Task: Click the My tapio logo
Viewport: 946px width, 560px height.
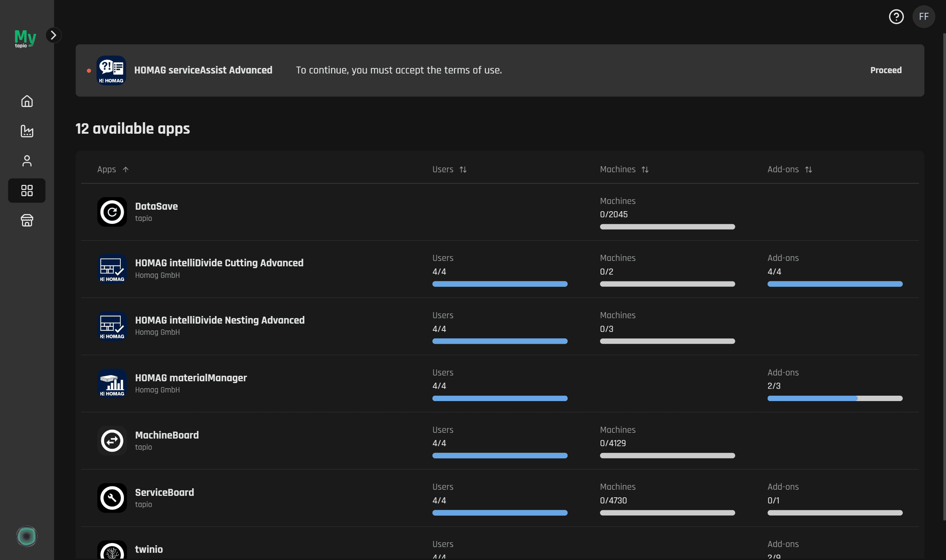Action: click(x=25, y=39)
